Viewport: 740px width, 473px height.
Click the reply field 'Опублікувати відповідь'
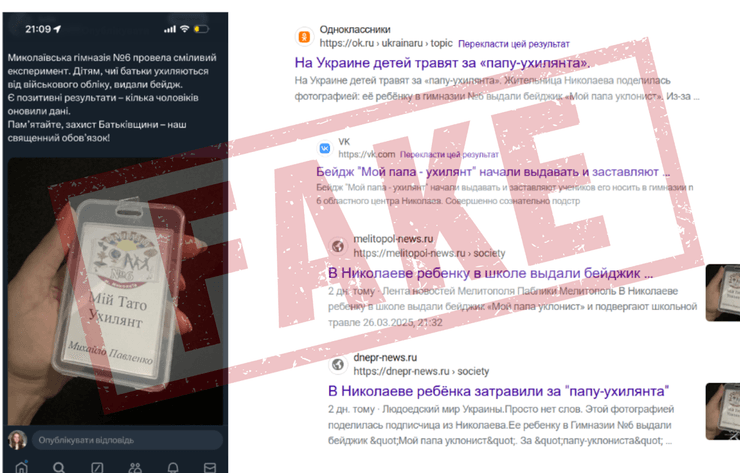click(127, 440)
